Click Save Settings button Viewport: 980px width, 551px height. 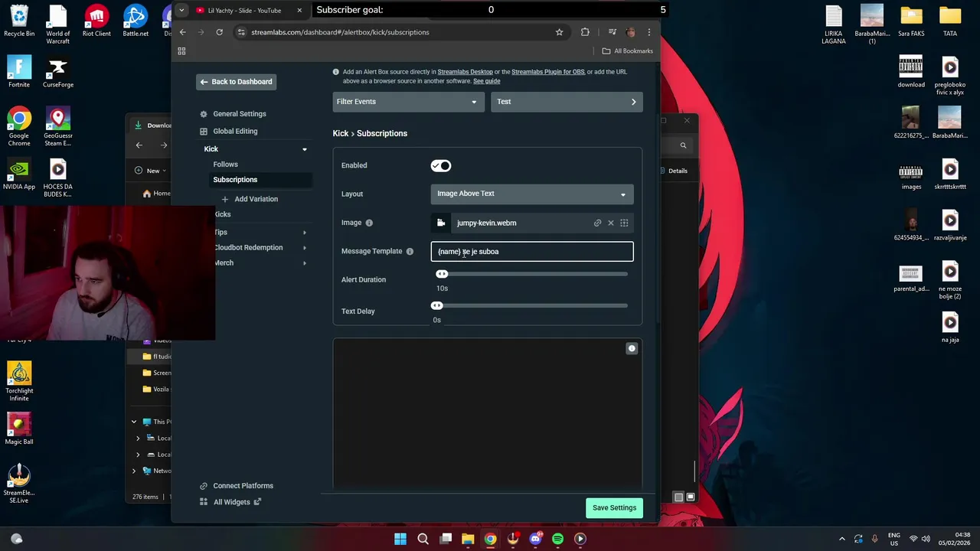(614, 507)
